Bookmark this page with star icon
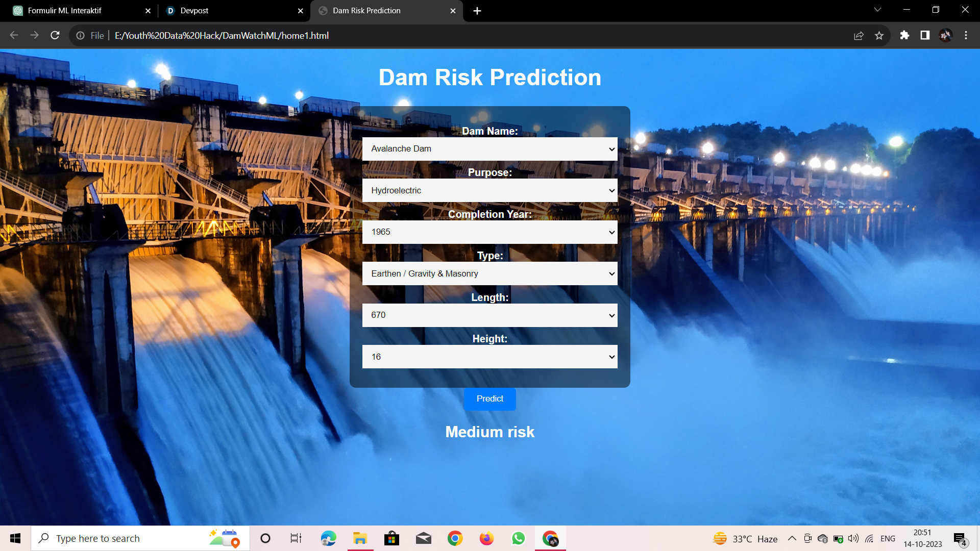 [879, 35]
